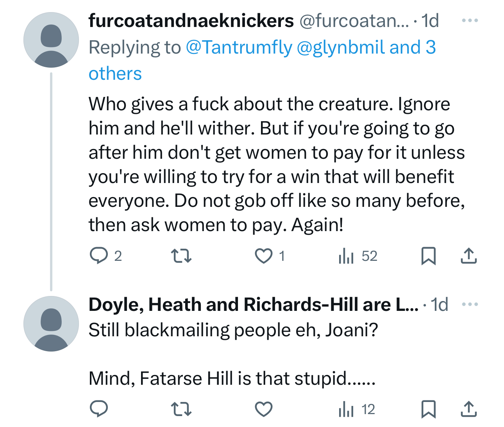The width and height of the screenshot is (504, 427).
Task: Bookmark the Doyle, Heath reply tweet
Action: [x=428, y=409]
